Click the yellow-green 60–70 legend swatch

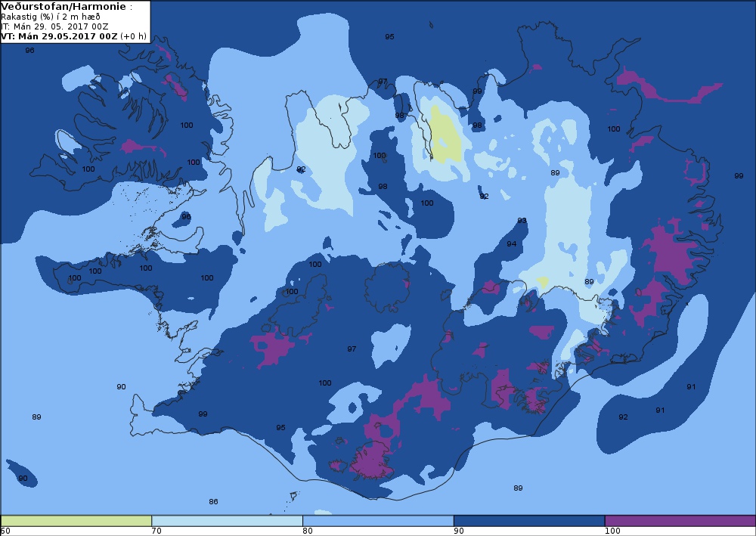[76, 521]
